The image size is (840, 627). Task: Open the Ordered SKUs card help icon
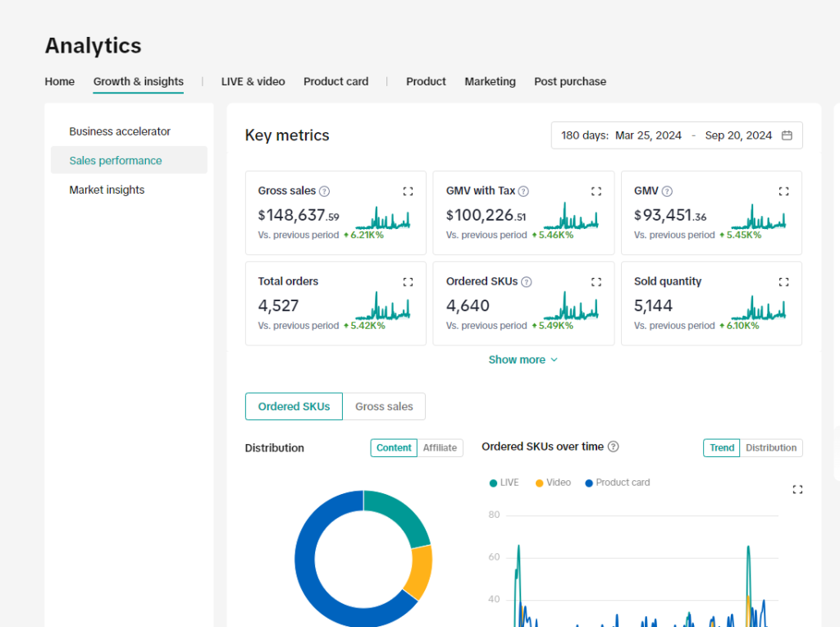click(527, 281)
